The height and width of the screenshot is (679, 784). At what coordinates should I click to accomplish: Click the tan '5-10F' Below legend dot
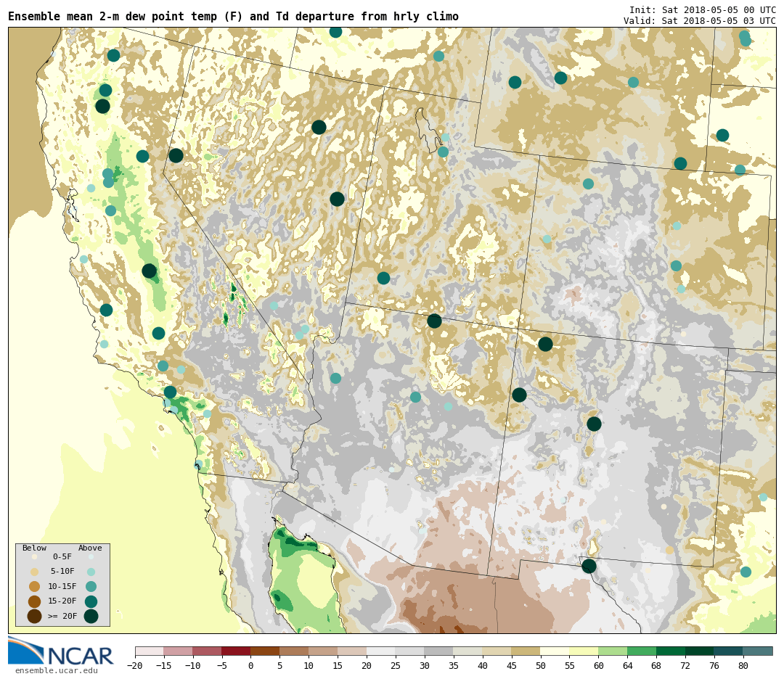pyautogui.click(x=35, y=572)
